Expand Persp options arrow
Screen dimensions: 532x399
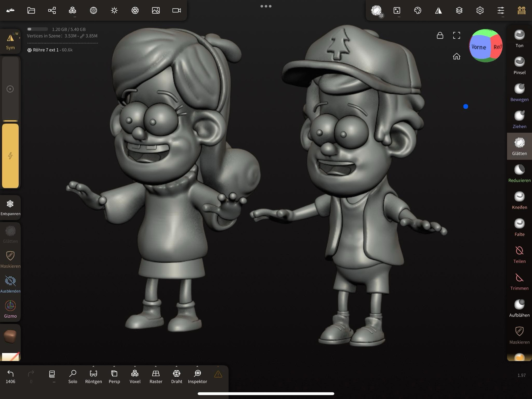click(x=114, y=366)
